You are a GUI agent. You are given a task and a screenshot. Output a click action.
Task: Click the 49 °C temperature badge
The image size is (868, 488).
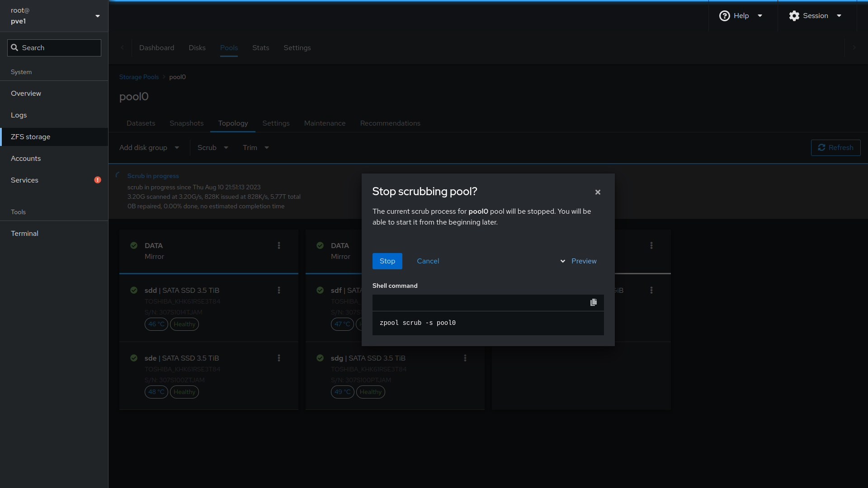tap(343, 392)
